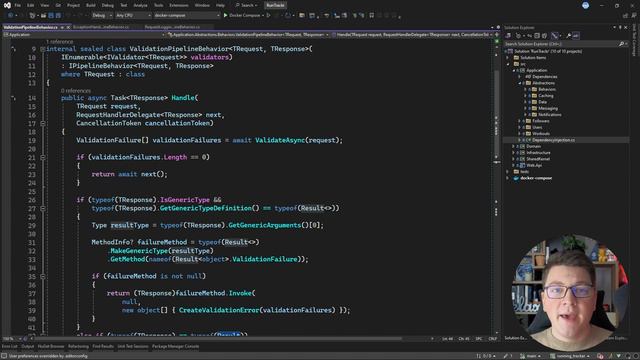Open the Git menu
The image size is (640, 360).
pos(58,5)
